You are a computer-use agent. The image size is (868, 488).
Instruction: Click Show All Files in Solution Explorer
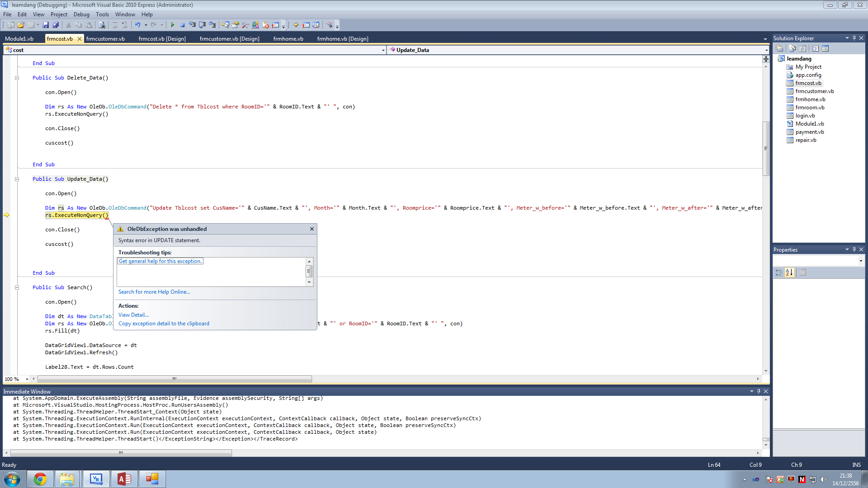[x=792, y=49]
